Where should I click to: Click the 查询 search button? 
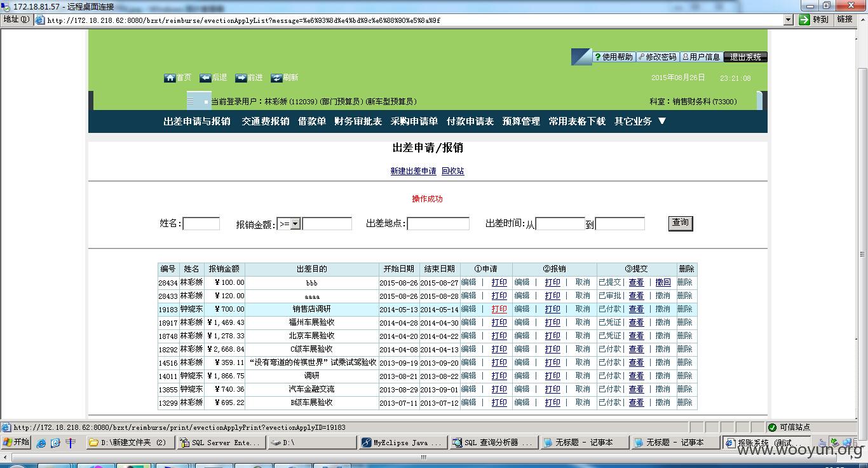681,223
